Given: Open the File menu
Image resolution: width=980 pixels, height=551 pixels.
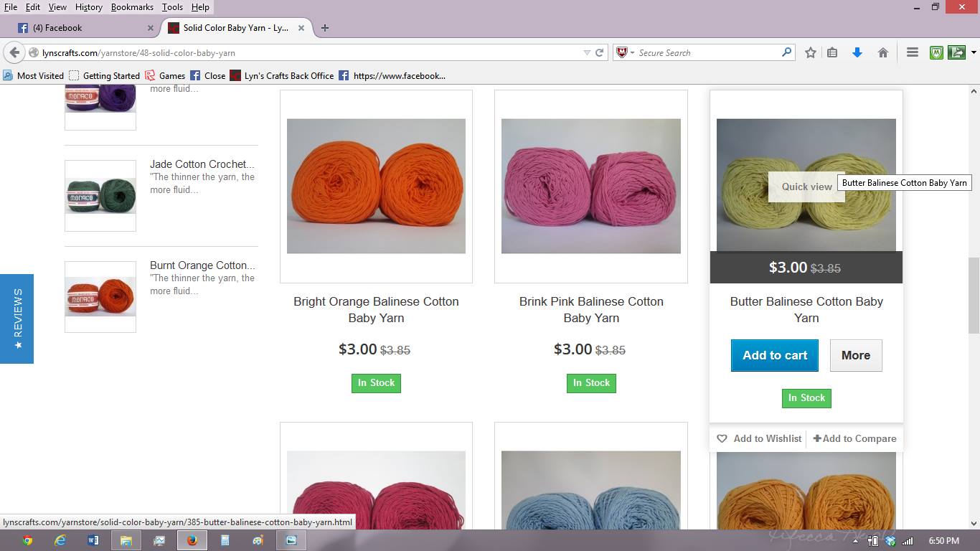Looking at the screenshot, I should (x=10, y=6).
